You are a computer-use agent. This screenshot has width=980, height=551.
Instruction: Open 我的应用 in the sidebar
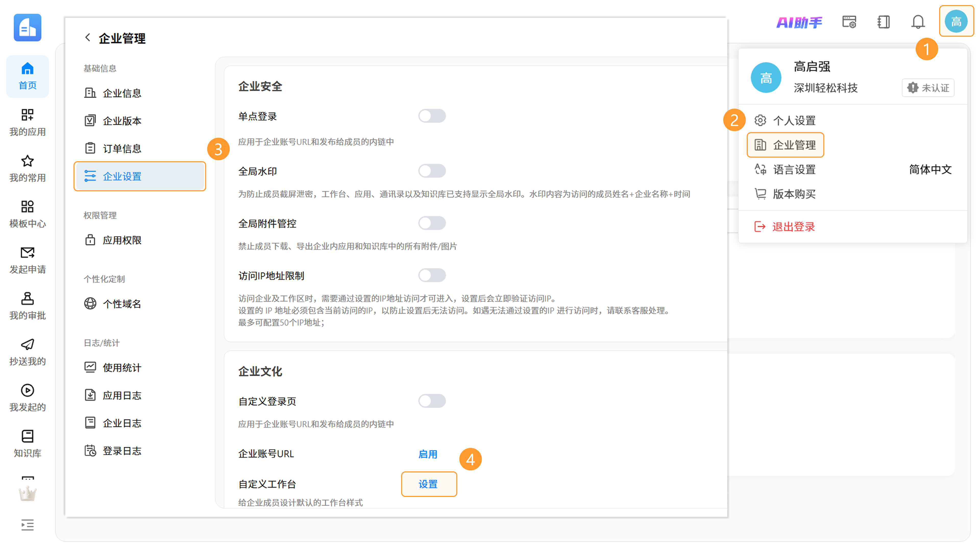point(27,122)
